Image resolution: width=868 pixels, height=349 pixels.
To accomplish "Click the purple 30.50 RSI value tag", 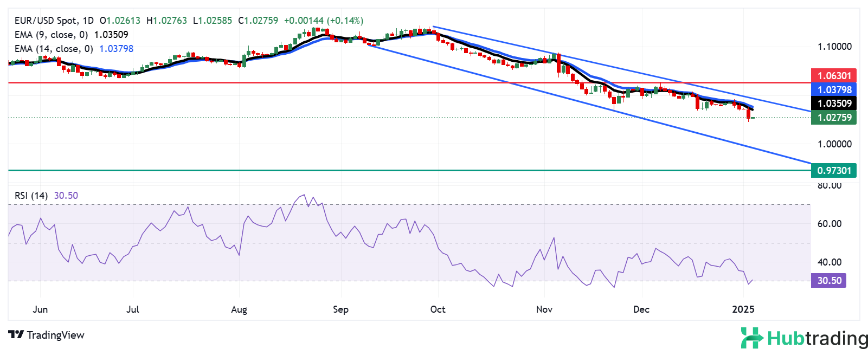I will coord(828,280).
